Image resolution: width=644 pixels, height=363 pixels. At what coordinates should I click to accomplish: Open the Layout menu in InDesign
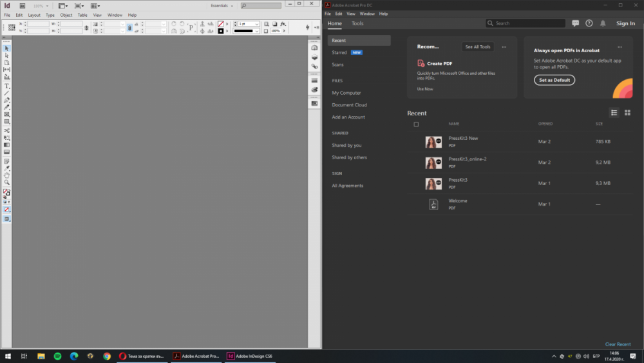click(x=33, y=15)
